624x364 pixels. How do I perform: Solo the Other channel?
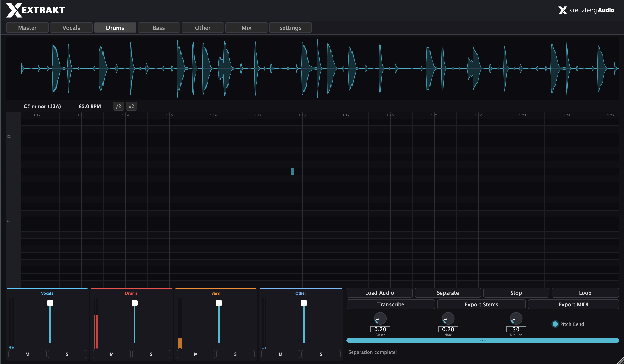(321, 354)
